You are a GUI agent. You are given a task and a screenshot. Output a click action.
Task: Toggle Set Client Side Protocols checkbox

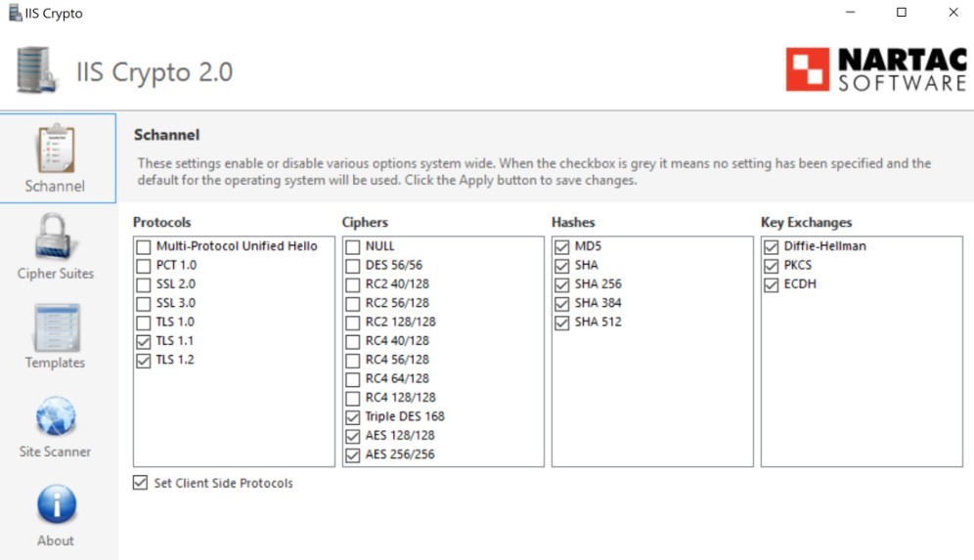coord(141,483)
